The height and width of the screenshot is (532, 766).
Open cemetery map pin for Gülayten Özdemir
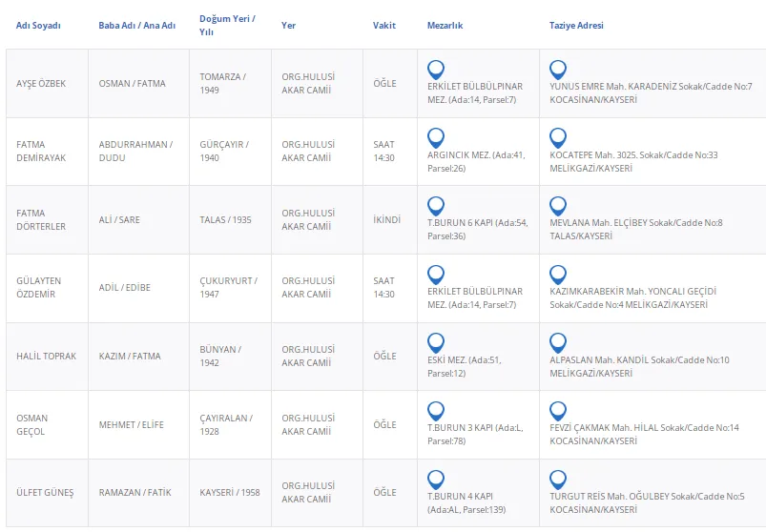436,274
